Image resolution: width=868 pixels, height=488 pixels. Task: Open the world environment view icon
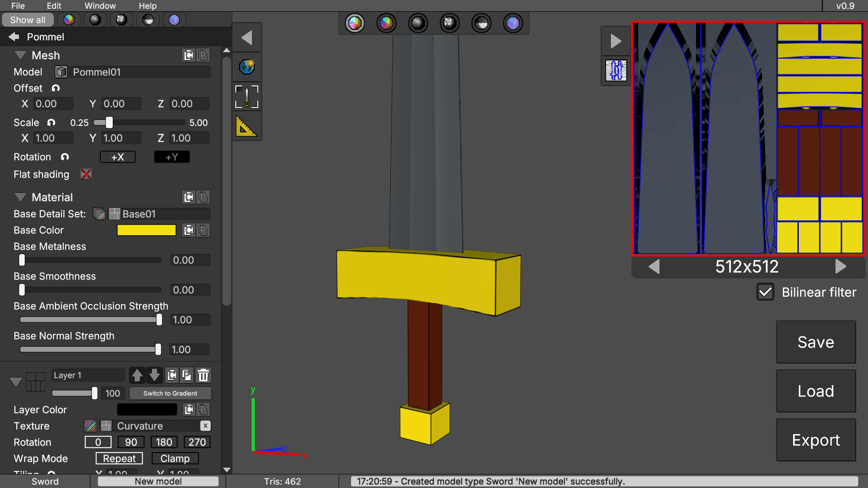click(x=247, y=67)
